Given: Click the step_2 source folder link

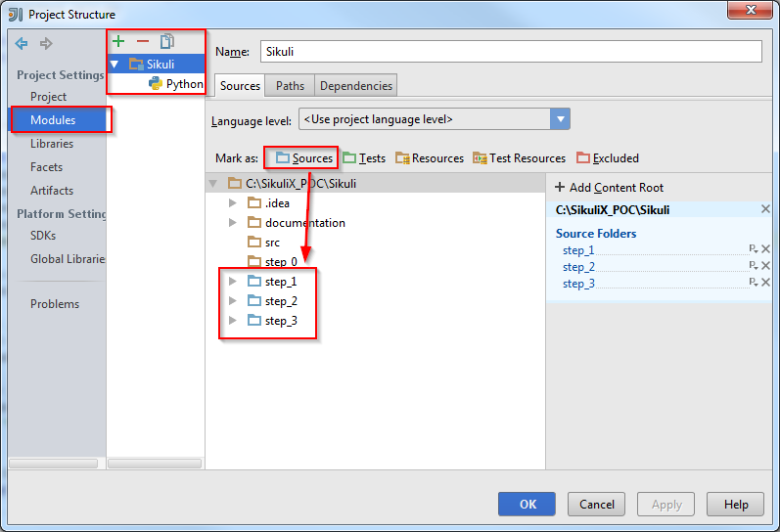Looking at the screenshot, I should point(578,267).
